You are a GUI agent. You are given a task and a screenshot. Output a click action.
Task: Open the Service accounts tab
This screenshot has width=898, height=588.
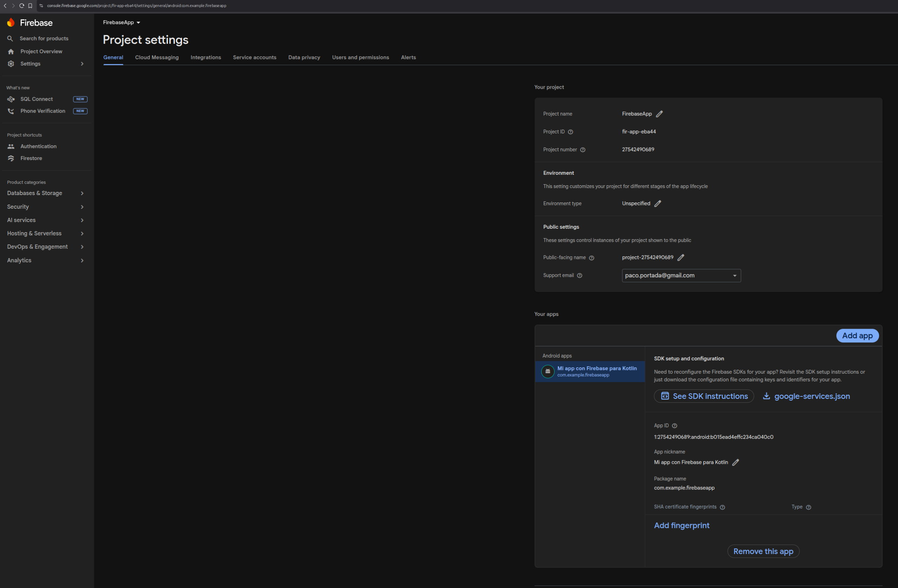pyautogui.click(x=254, y=58)
